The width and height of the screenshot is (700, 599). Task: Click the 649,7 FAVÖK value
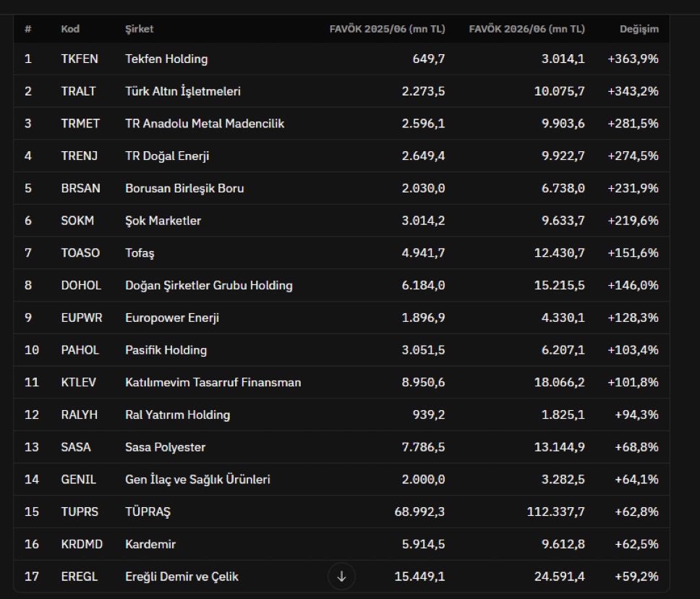pyautogui.click(x=429, y=59)
